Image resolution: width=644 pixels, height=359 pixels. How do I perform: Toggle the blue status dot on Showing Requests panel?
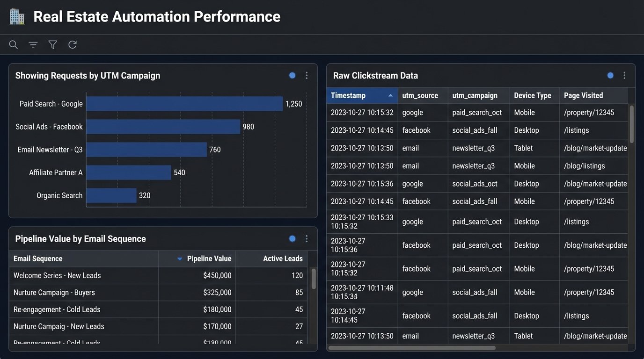293,76
